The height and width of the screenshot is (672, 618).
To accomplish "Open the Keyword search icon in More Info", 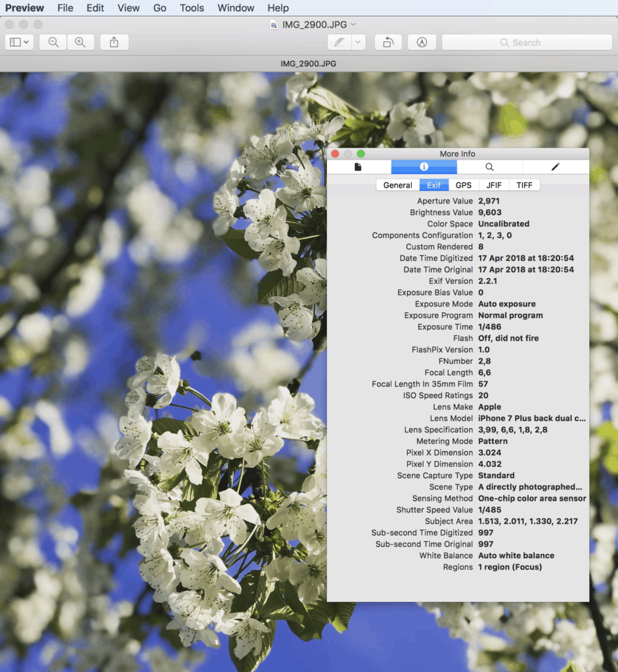I will (490, 167).
